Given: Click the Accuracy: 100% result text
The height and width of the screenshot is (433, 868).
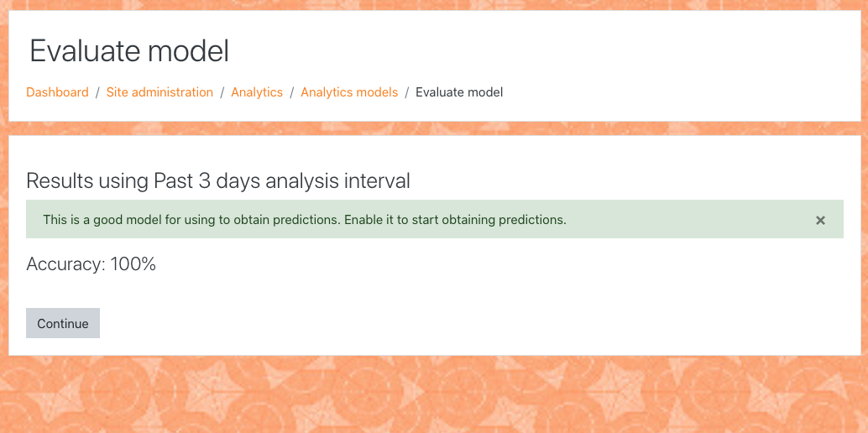Looking at the screenshot, I should 91,264.
